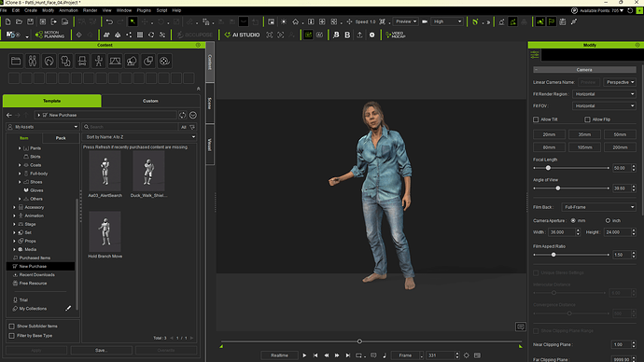Go back in content navigation

(x=9, y=116)
